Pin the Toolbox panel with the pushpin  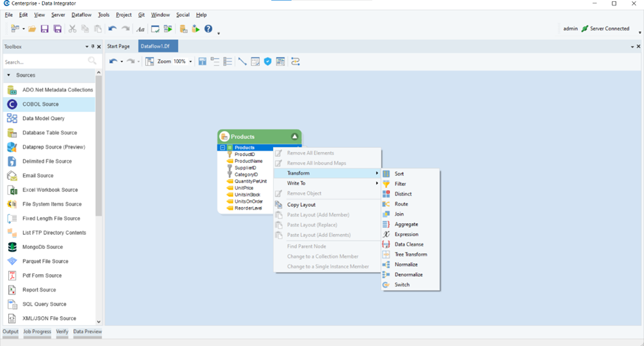(92, 47)
